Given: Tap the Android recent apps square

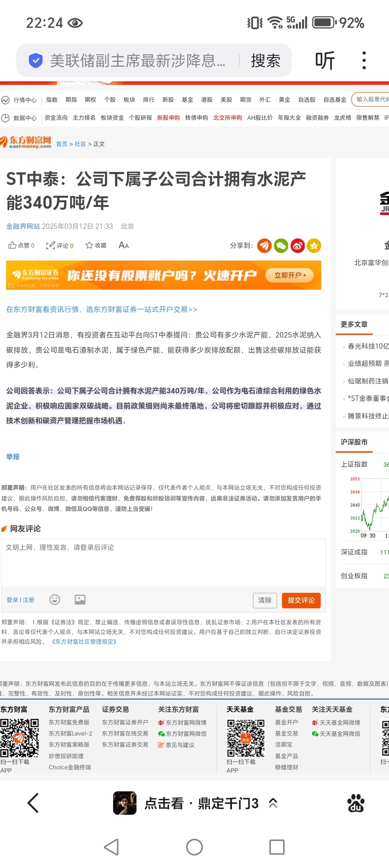Looking at the screenshot, I should coord(277,847).
